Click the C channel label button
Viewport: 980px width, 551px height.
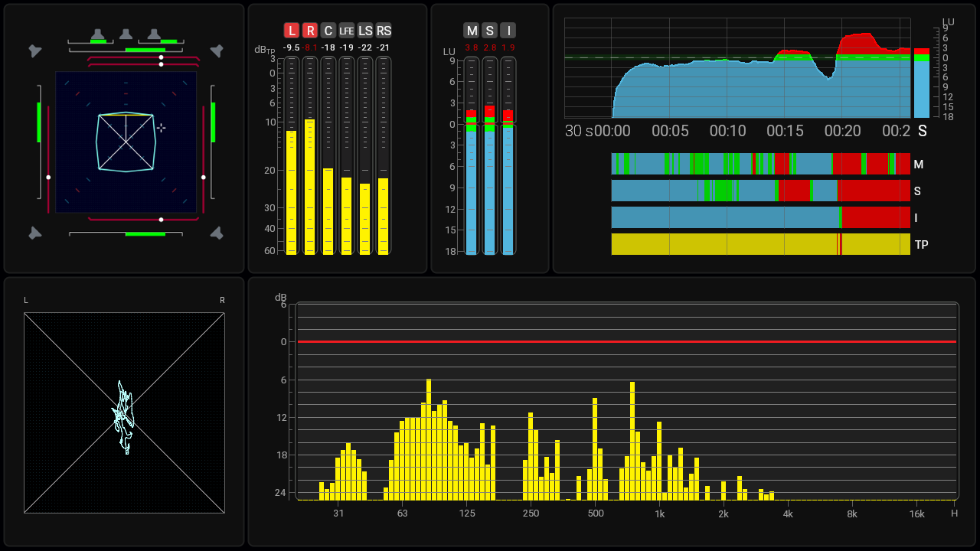click(328, 31)
